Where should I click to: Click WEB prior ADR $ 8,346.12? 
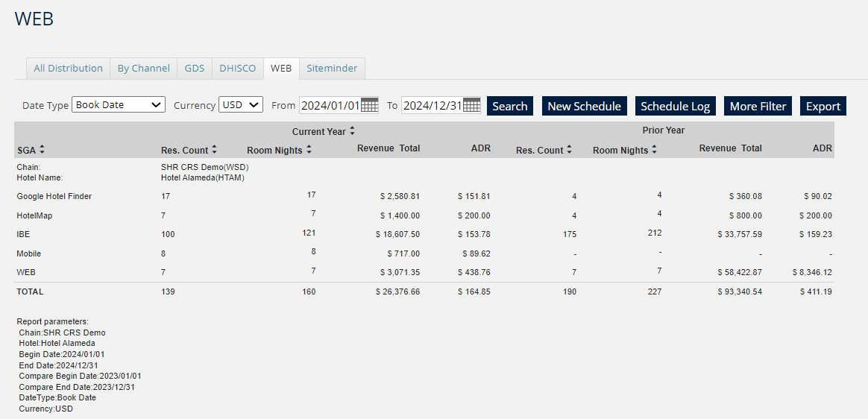click(x=812, y=272)
